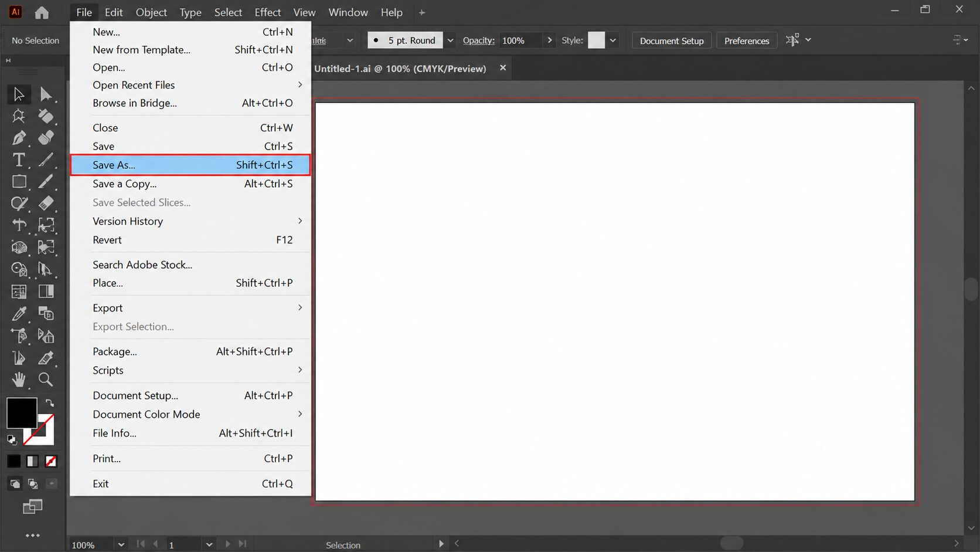Click the Home icon in the top bar
980x552 pixels.
(42, 12)
